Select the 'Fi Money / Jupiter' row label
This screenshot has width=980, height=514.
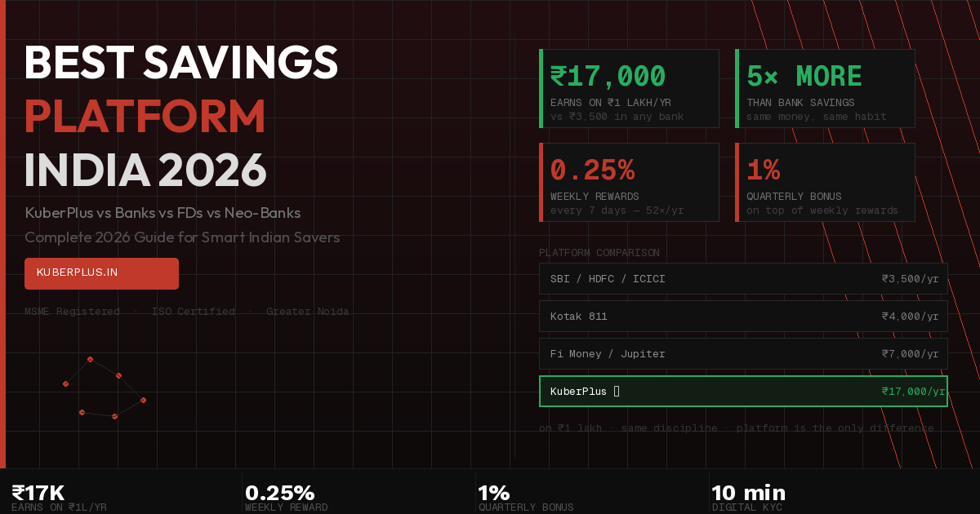click(608, 354)
